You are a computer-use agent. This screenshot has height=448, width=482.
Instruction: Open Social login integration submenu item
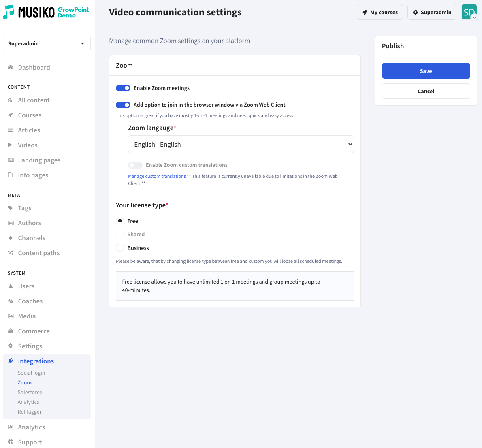[x=31, y=373]
